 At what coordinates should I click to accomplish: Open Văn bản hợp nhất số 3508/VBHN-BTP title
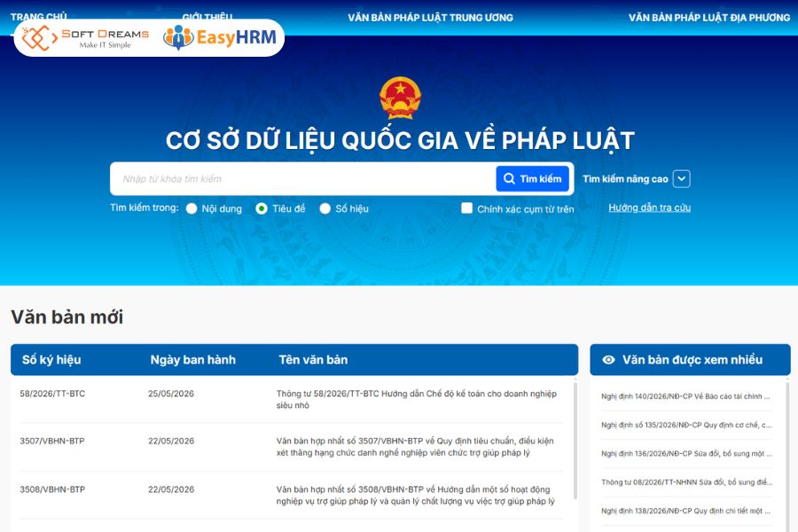pyautogui.click(x=415, y=495)
